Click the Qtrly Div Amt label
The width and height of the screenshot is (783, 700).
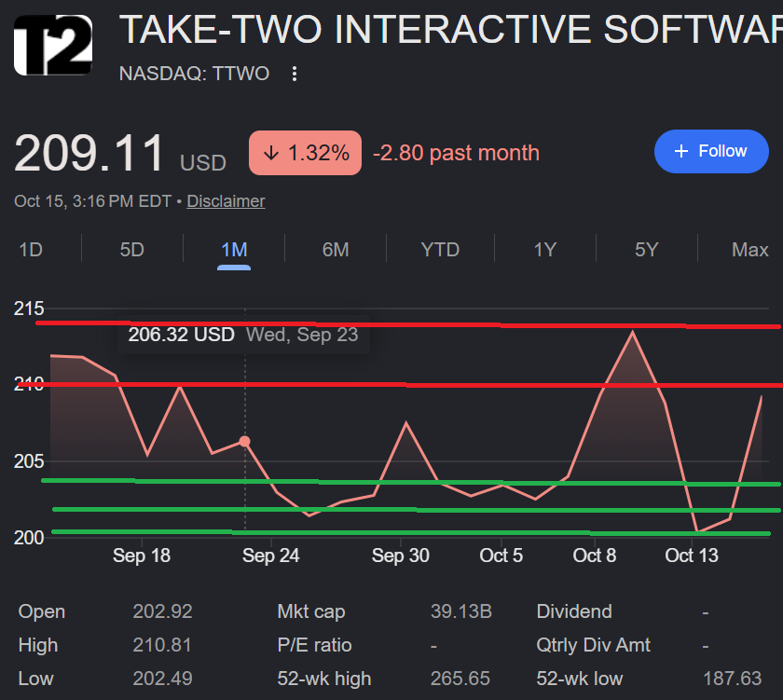[x=593, y=645]
